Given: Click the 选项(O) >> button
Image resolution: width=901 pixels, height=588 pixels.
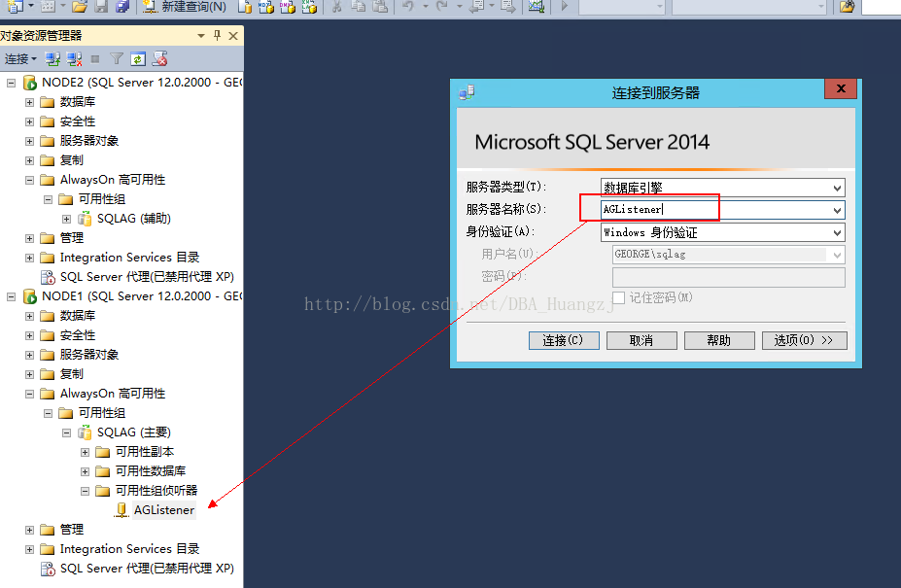Looking at the screenshot, I should tap(804, 340).
